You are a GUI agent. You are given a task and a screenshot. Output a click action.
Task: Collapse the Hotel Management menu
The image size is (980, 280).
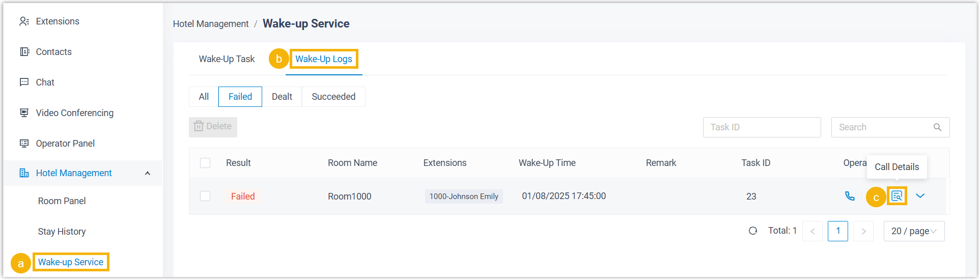(148, 173)
